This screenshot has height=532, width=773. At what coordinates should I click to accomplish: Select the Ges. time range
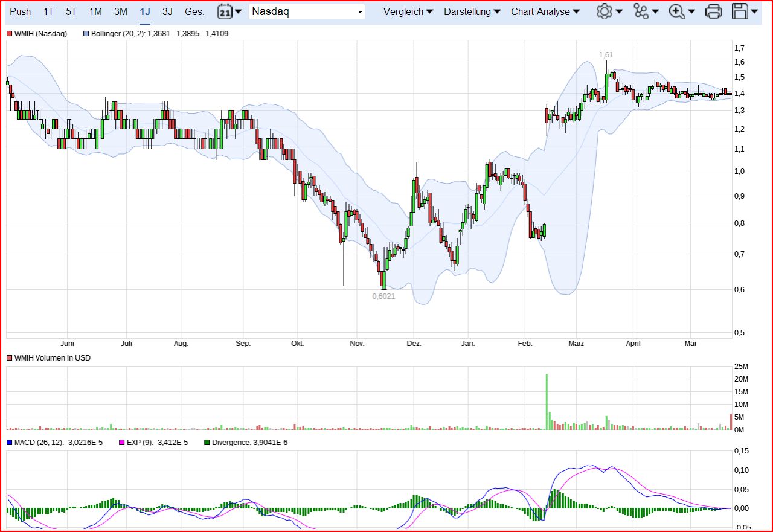(x=194, y=11)
